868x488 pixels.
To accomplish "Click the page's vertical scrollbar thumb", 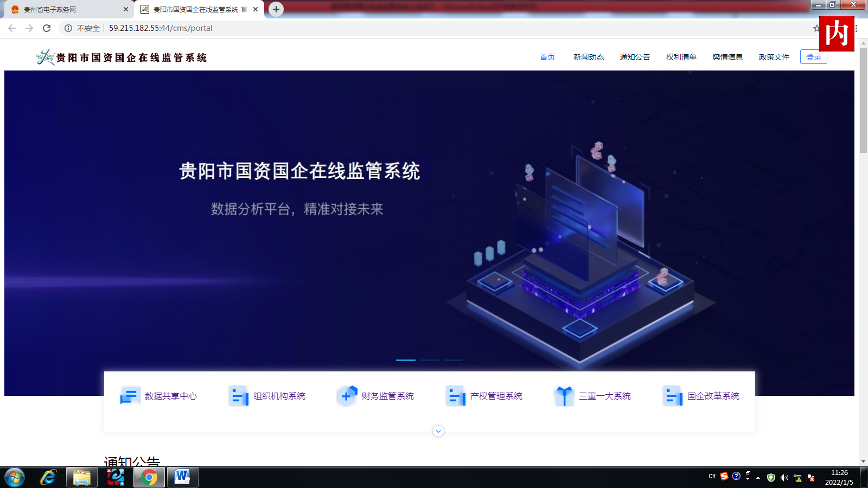I will tap(863, 100).
